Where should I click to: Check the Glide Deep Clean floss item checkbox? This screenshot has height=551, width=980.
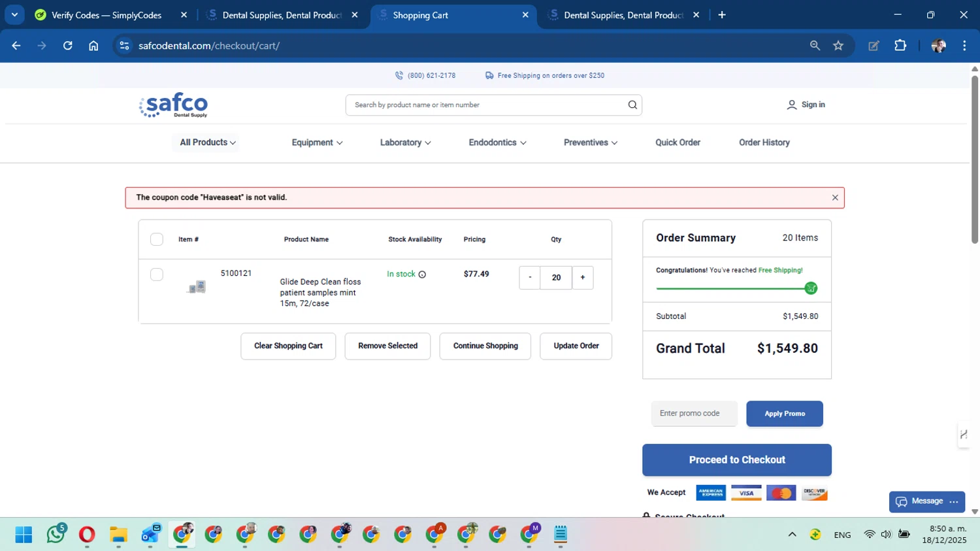(x=157, y=275)
